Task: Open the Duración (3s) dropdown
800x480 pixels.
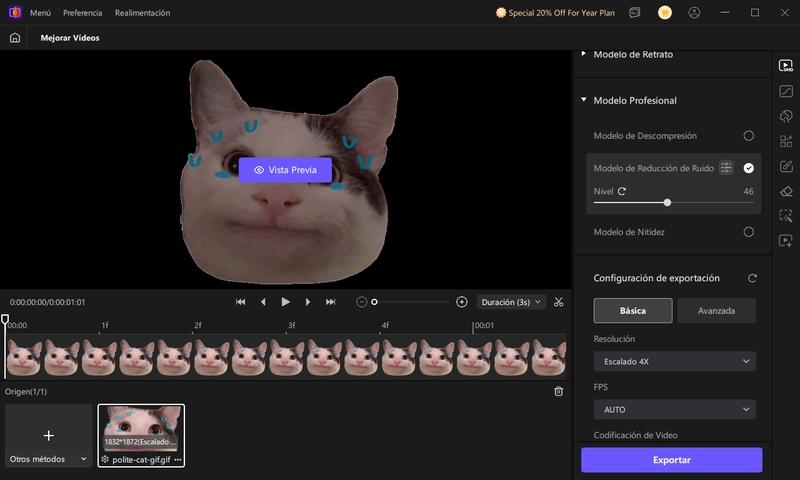Action: coord(511,302)
